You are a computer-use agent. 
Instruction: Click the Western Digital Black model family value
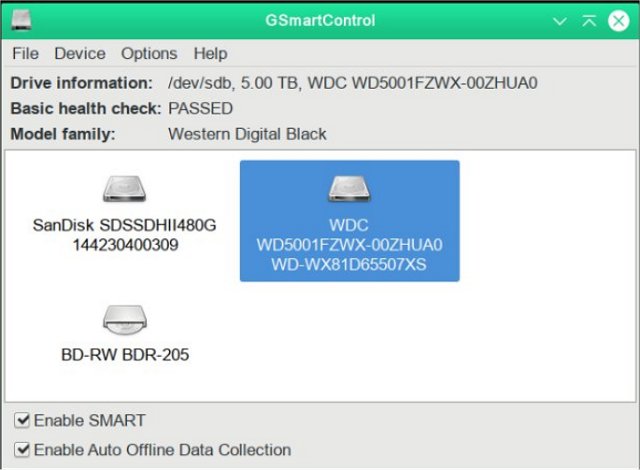point(247,134)
